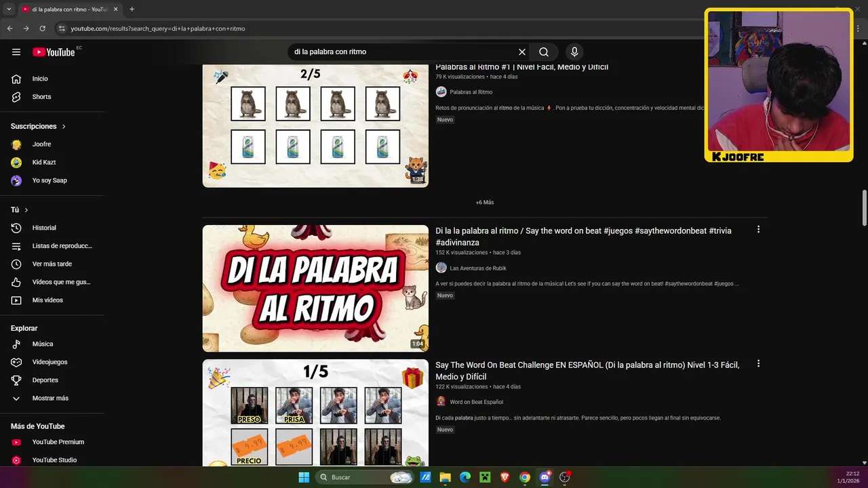The width and height of the screenshot is (868, 488).
Task: Open the Palabras al Ritmo #1 thumbnail
Action: (315, 126)
